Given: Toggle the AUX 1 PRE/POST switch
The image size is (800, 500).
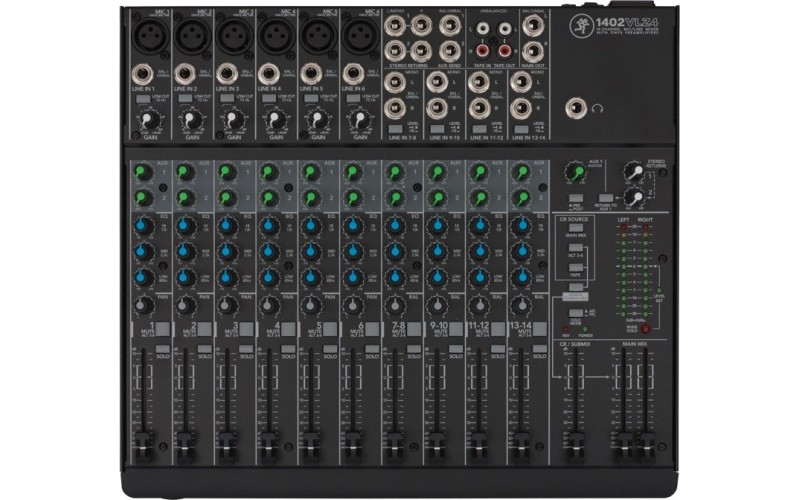Looking at the screenshot, I should tap(576, 198).
